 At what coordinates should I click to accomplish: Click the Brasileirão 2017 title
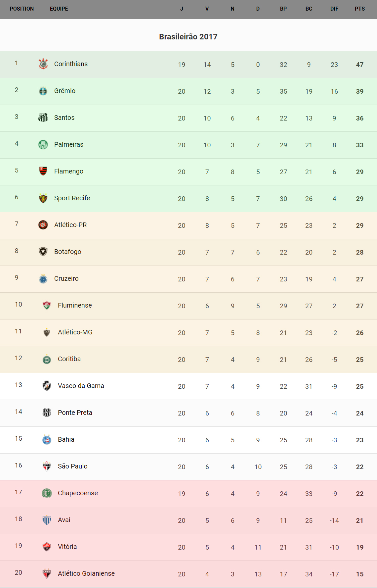(x=188, y=37)
